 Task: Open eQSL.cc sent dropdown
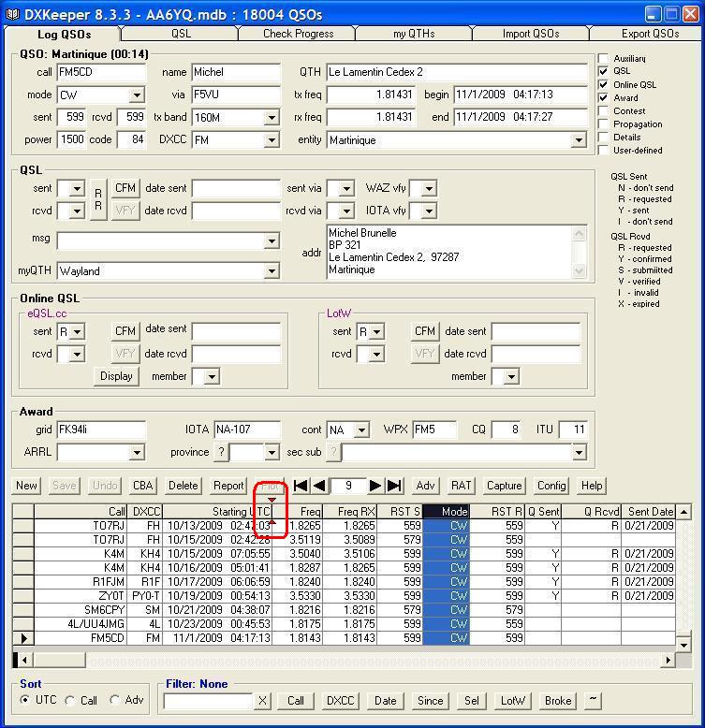pyautogui.click(x=77, y=331)
